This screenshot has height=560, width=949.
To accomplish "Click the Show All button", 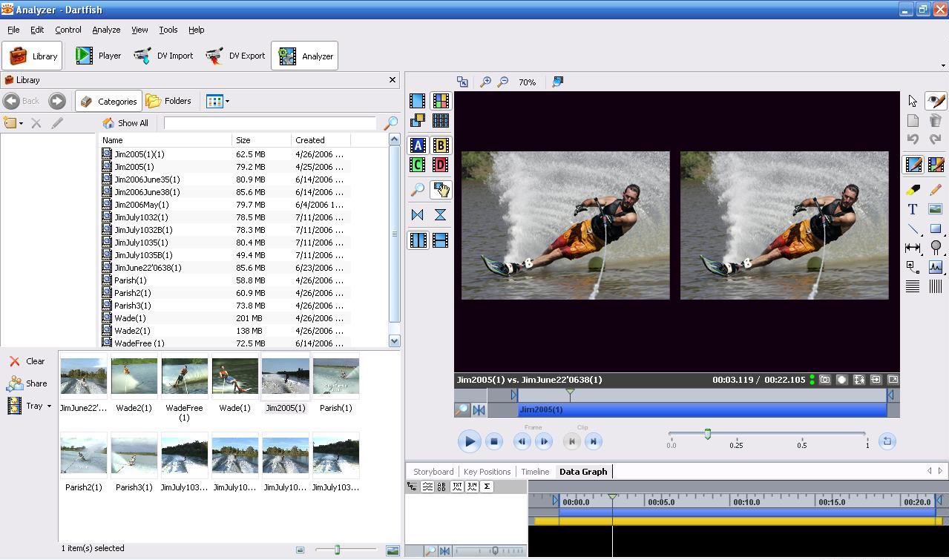I will 125,123.
